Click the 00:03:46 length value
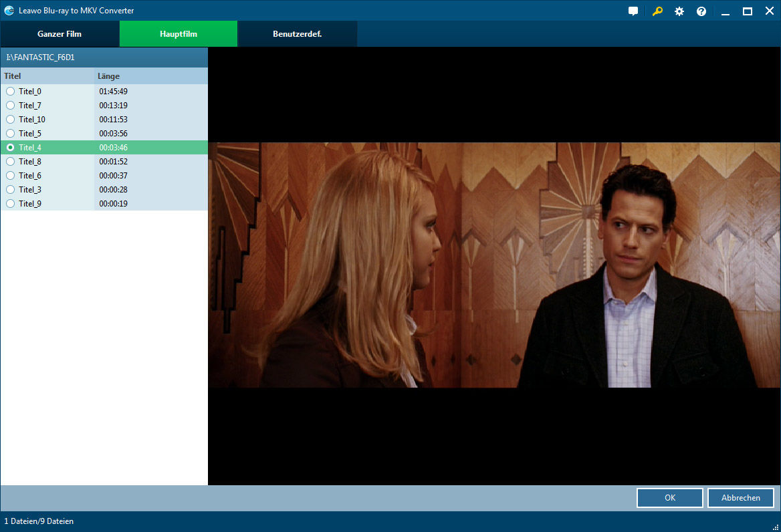781x532 pixels. (x=113, y=147)
